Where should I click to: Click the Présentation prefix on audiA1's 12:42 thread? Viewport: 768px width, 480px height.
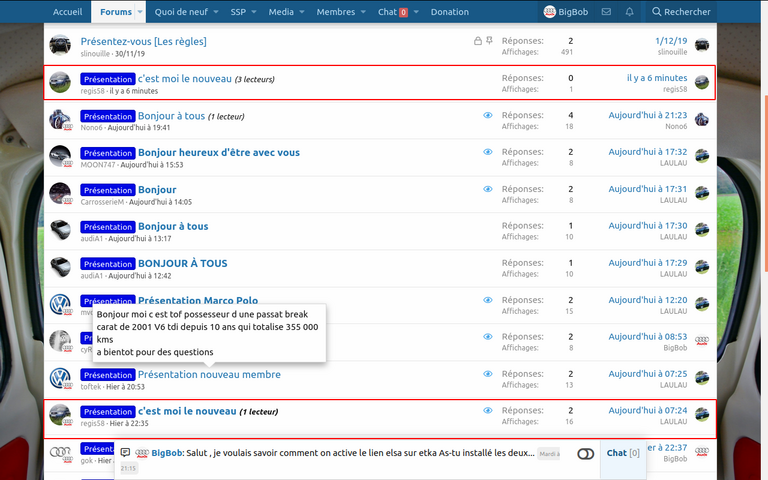(108, 264)
